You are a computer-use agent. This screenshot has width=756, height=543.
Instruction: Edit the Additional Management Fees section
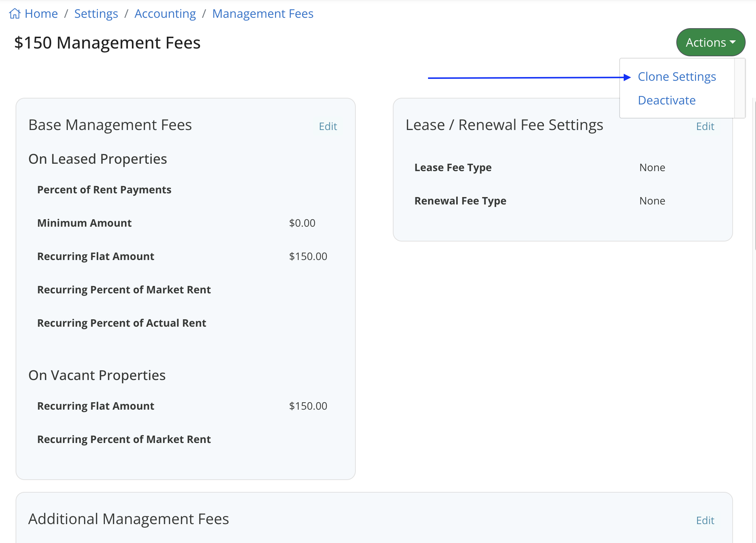coord(704,520)
